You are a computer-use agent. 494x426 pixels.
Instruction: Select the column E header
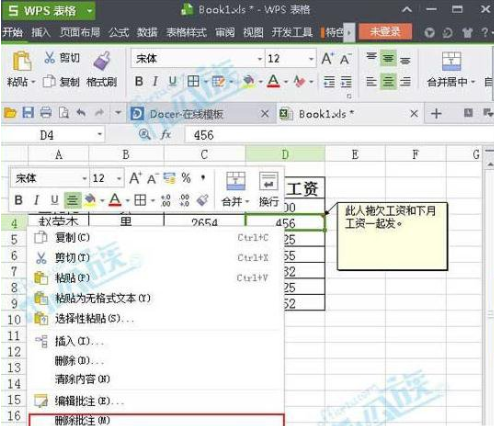point(355,154)
